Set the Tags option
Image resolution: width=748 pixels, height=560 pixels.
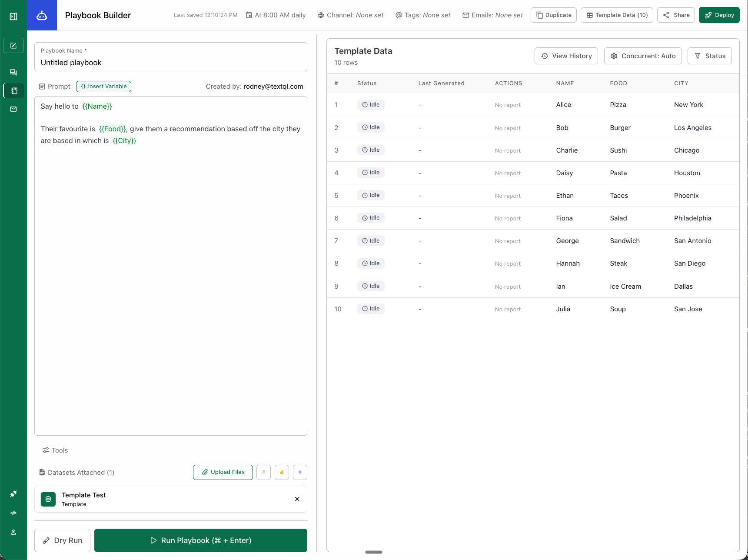423,15
